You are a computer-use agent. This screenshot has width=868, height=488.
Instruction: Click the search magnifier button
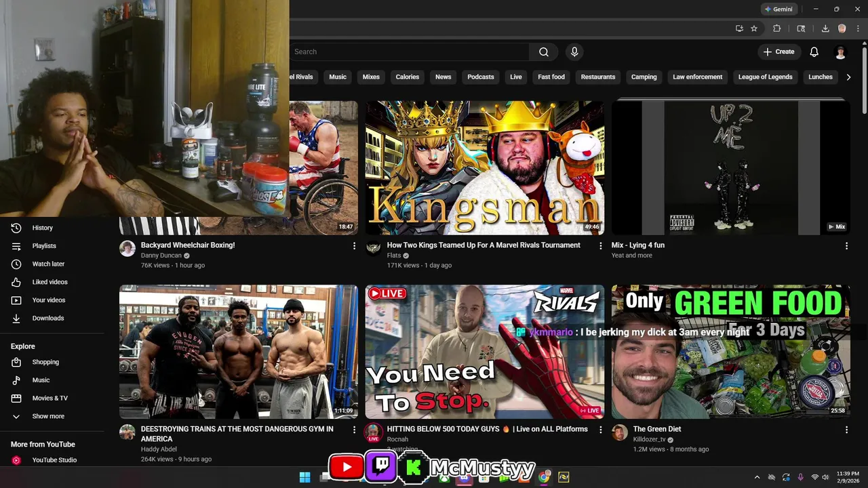pos(544,52)
